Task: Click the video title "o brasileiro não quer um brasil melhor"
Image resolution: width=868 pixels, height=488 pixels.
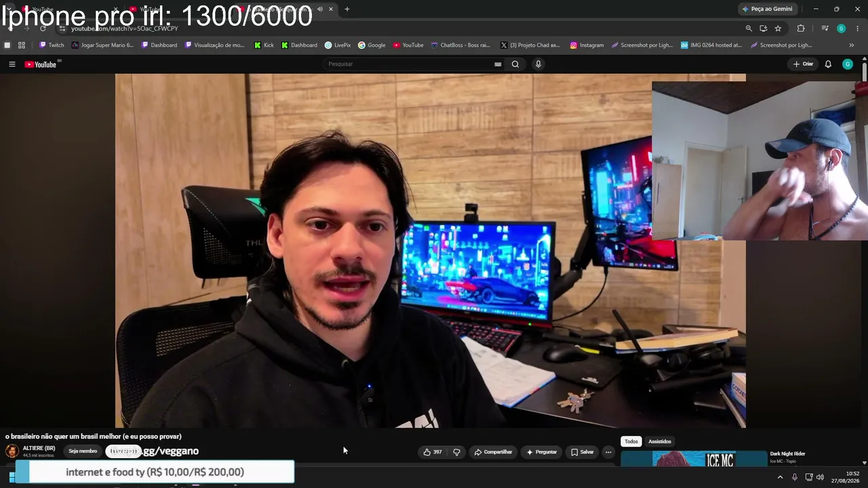Action: point(94,436)
